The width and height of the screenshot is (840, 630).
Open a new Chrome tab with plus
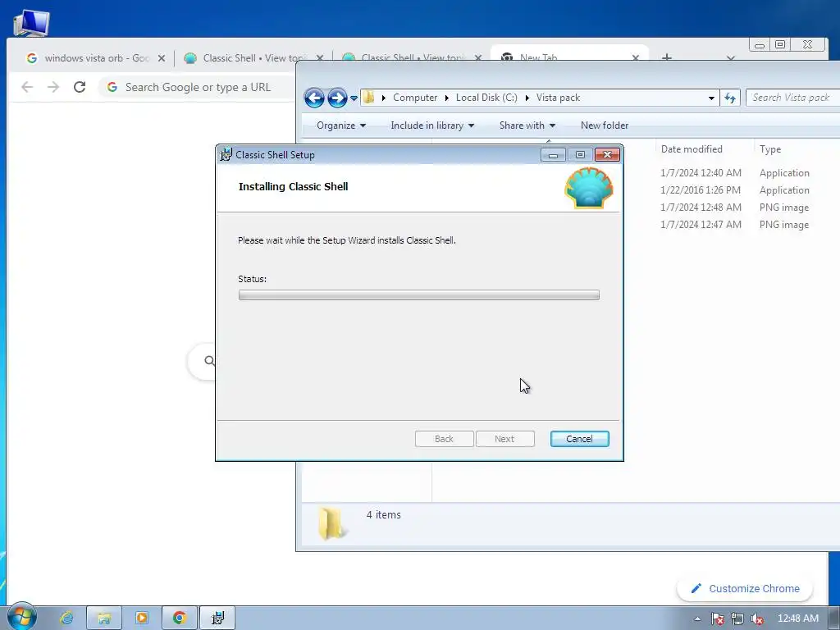coord(666,57)
